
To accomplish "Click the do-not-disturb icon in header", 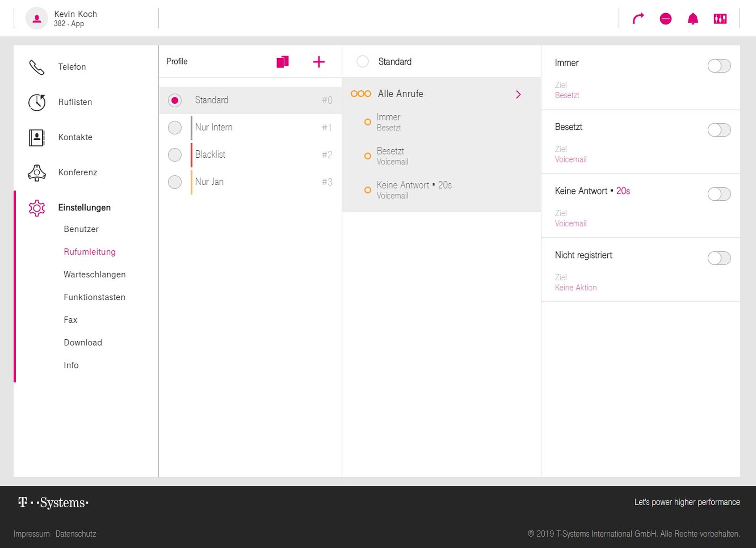I will click(665, 19).
